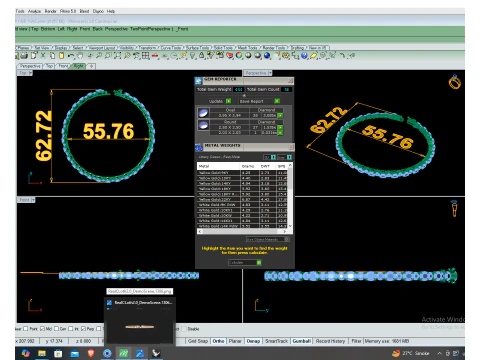
Task: Toggle the Point osnap checkbox
Action: click(26, 329)
